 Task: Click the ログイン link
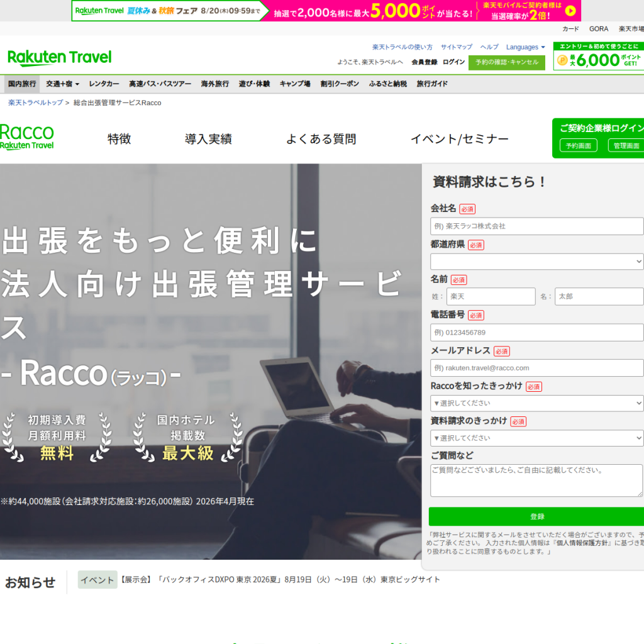[453, 62]
